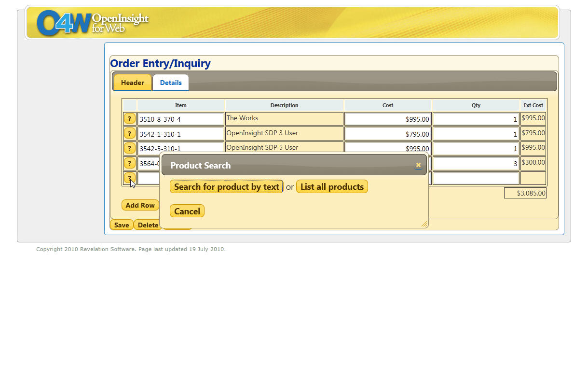This screenshot has height=380, width=588.
Task: Click the Product Search dialog title
Action: click(x=200, y=165)
